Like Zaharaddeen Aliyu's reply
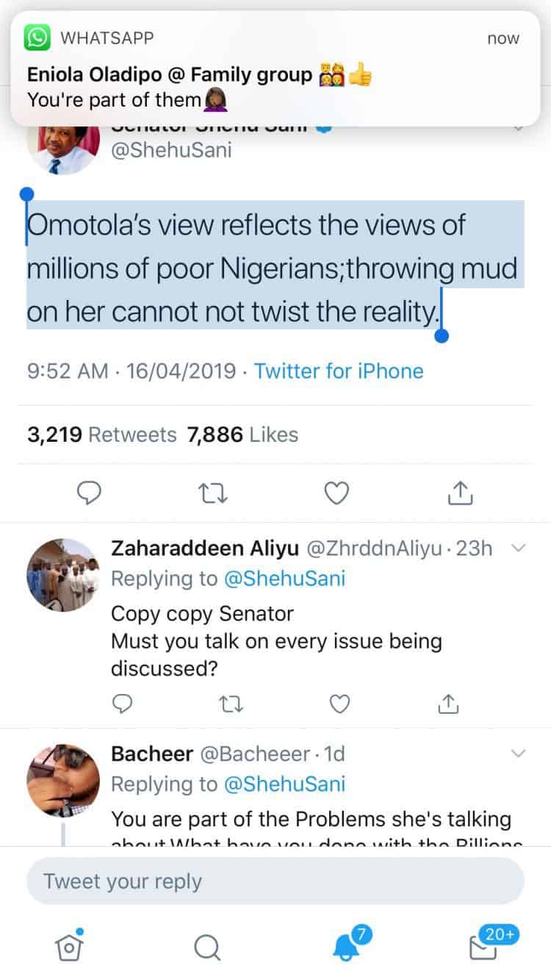Image resolution: width=551 pixels, height=980 pixels. (x=339, y=704)
